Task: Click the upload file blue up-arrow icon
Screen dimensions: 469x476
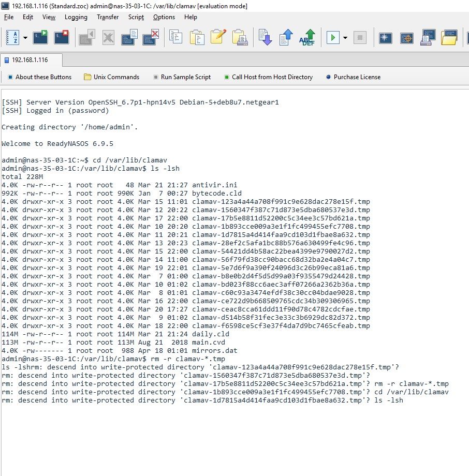Action: tap(286, 37)
